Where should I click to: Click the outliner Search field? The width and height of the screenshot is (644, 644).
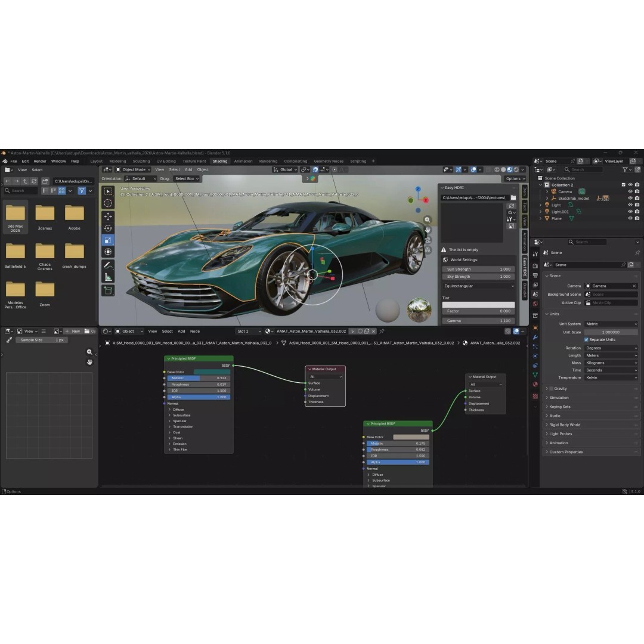pos(583,169)
